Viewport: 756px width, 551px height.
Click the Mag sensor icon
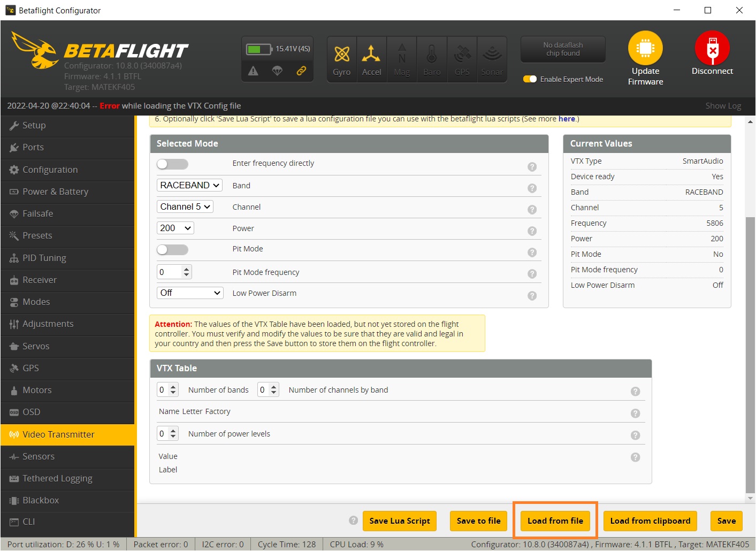[x=402, y=54]
